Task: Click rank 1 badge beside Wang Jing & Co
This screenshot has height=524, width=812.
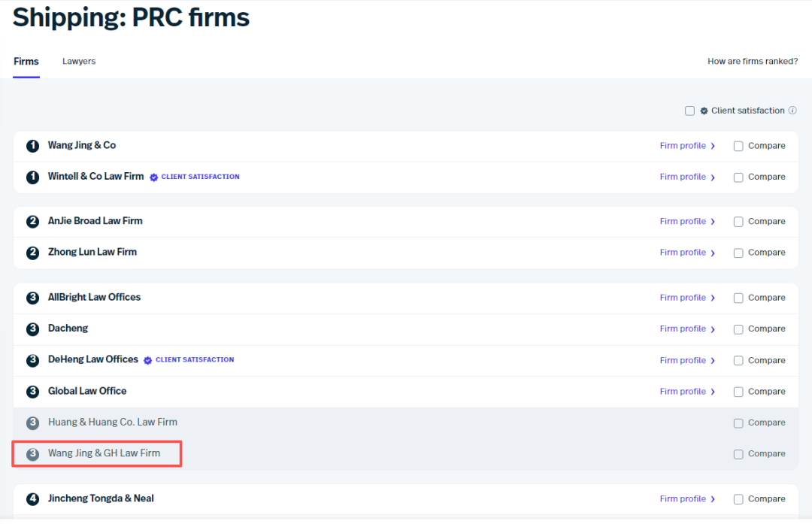Action: pyautogui.click(x=32, y=146)
